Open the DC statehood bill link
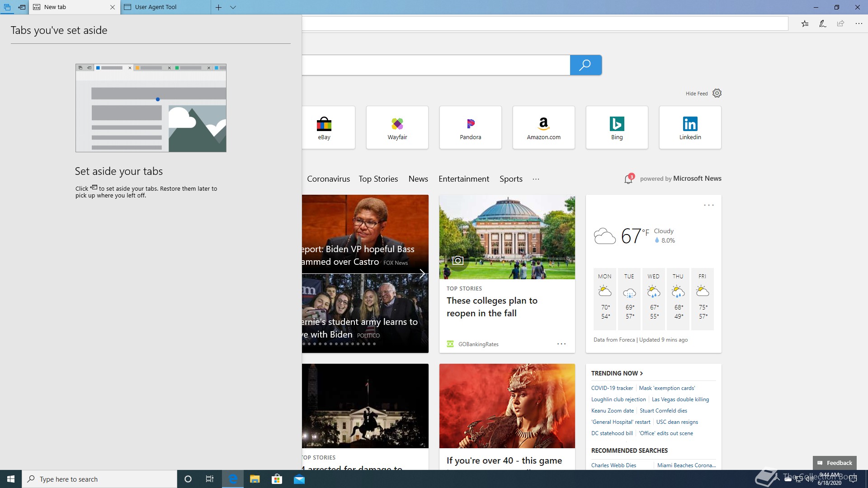This screenshot has height=488, width=868. [612, 433]
